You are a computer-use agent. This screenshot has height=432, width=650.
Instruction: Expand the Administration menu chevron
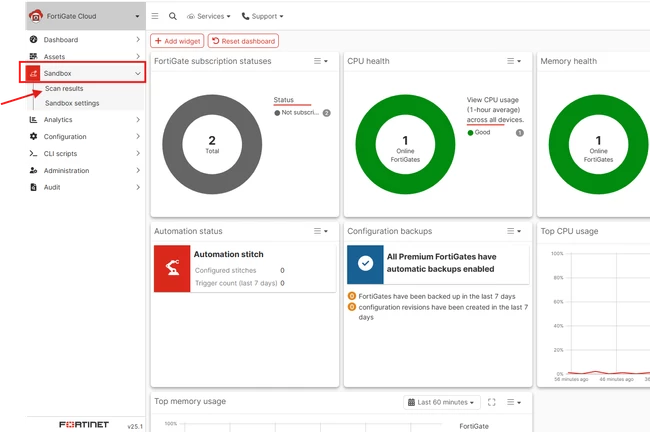(x=138, y=170)
